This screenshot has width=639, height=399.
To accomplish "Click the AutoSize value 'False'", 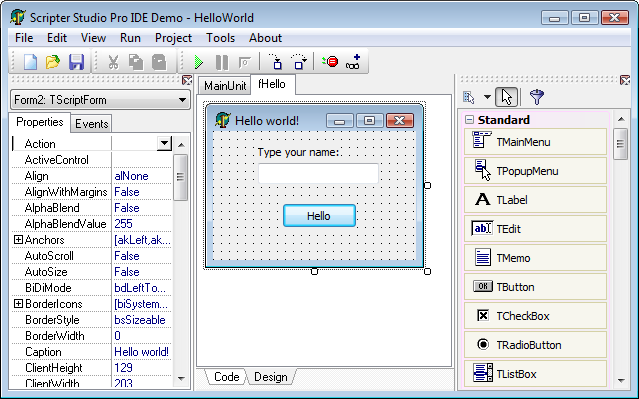I will tap(127, 272).
